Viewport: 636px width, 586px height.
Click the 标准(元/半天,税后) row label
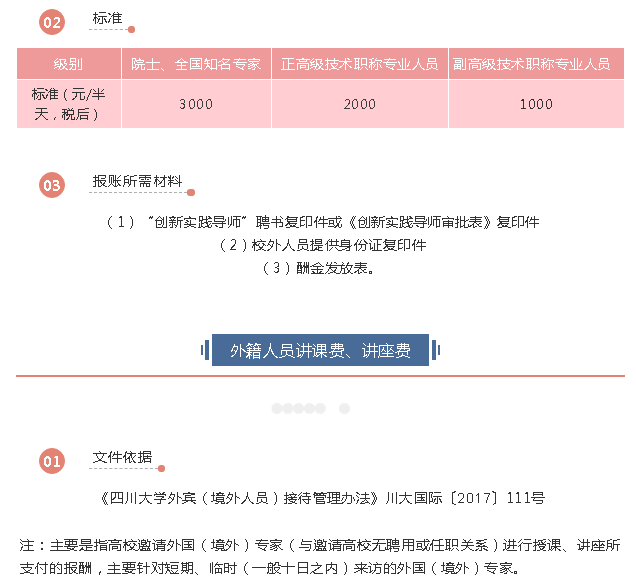coord(69,104)
